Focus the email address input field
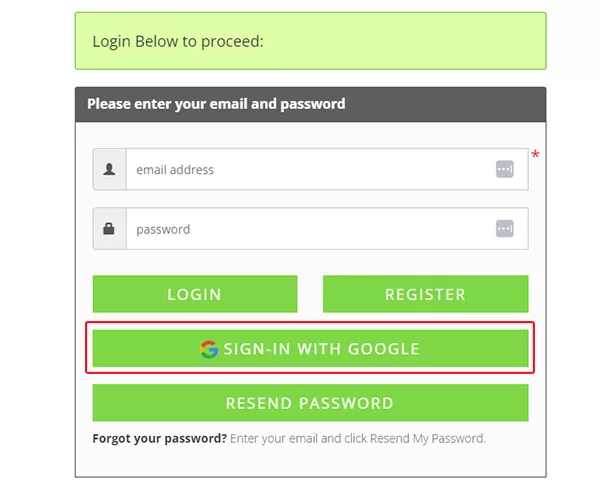600x486 pixels. pyautogui.click(x=327, y=169)
